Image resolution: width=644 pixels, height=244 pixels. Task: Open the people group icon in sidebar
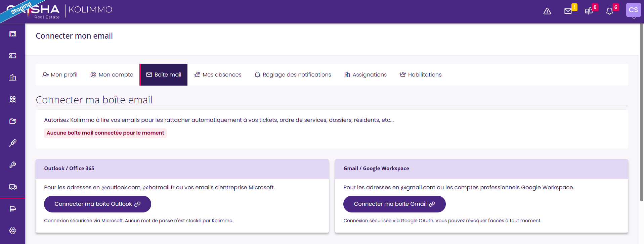tap(13, 99)
